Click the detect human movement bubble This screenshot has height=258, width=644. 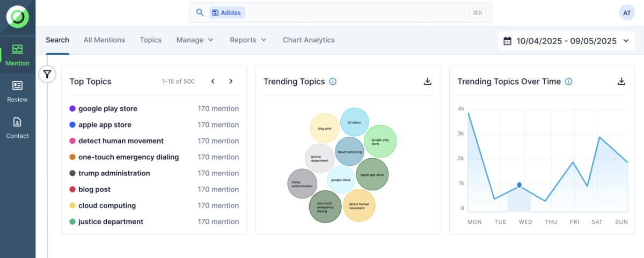pos(358,205)
